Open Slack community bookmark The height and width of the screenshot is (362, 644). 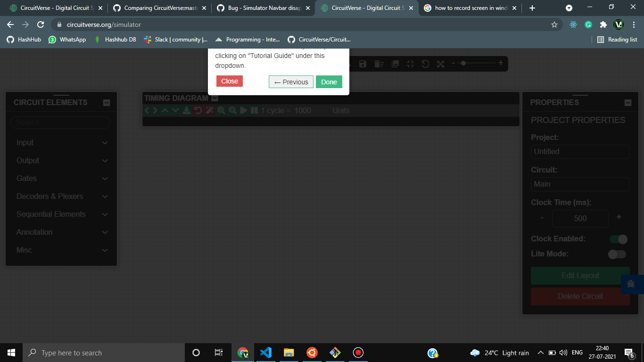click(x=176, y=40)
